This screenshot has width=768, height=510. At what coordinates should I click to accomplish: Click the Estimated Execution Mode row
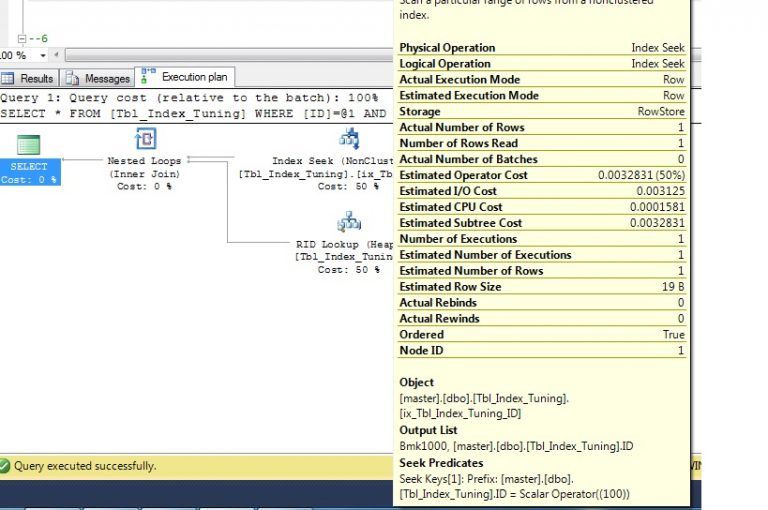click(542, 96)
